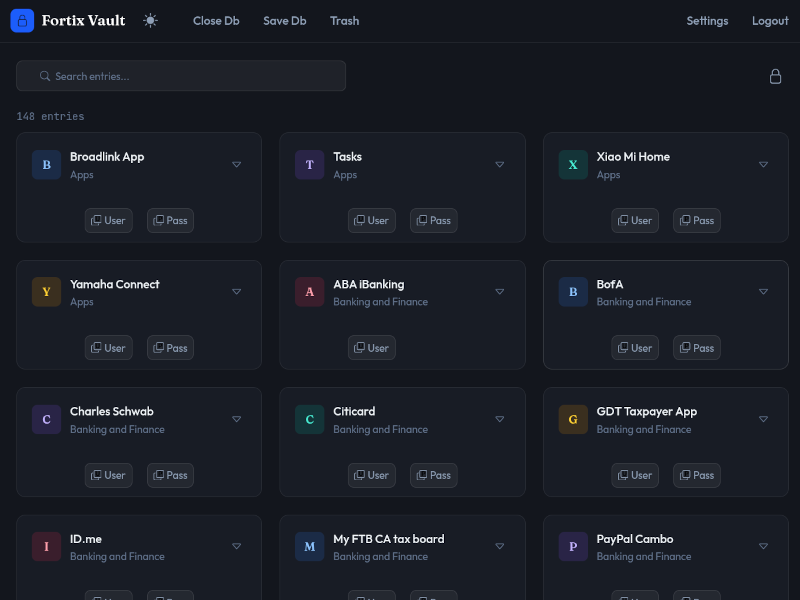
Task: Click the My FTB CA tax board M avatar
Action: tap(310, 546)
